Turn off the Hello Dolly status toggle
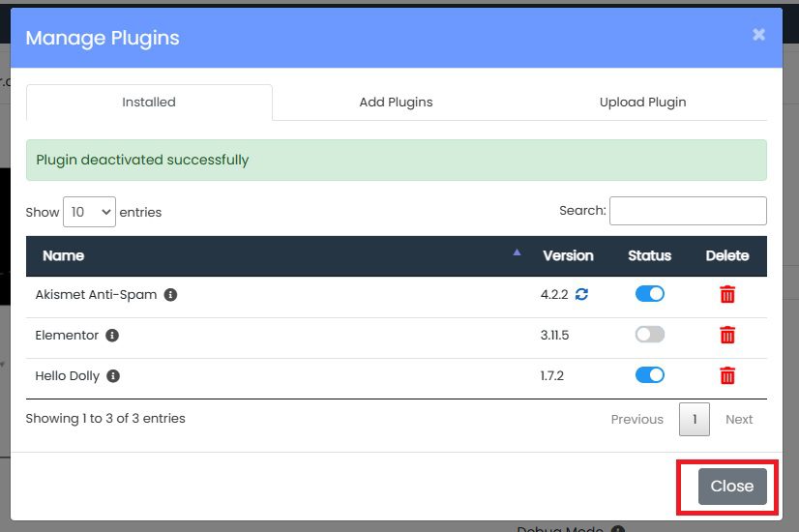 point(650,375)
